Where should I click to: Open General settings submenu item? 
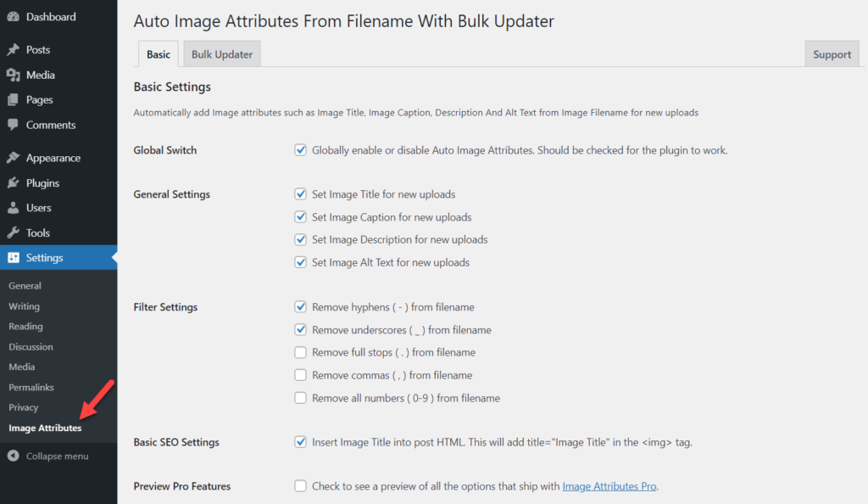tap(25, 286)
